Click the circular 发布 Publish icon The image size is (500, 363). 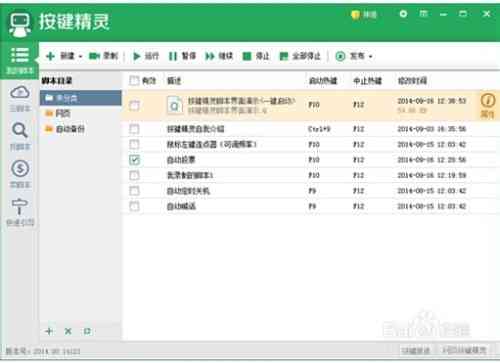tap(340, 56)
